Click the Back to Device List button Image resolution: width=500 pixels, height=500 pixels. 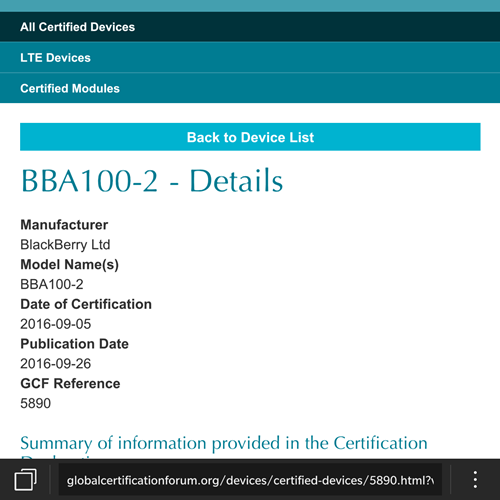(x=250, y=137)
